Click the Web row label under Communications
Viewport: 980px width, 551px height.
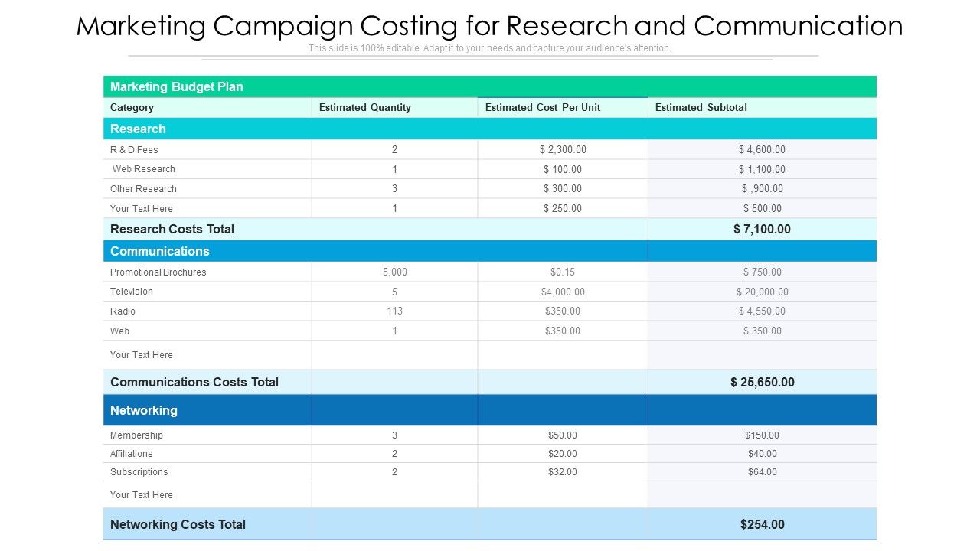pos(119,331)
